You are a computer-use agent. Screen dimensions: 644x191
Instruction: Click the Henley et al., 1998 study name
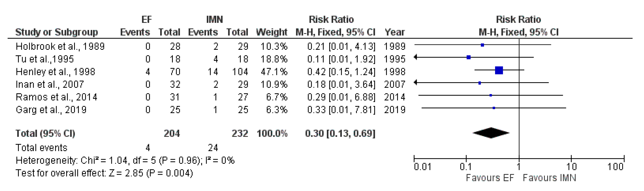pos(55,72)
